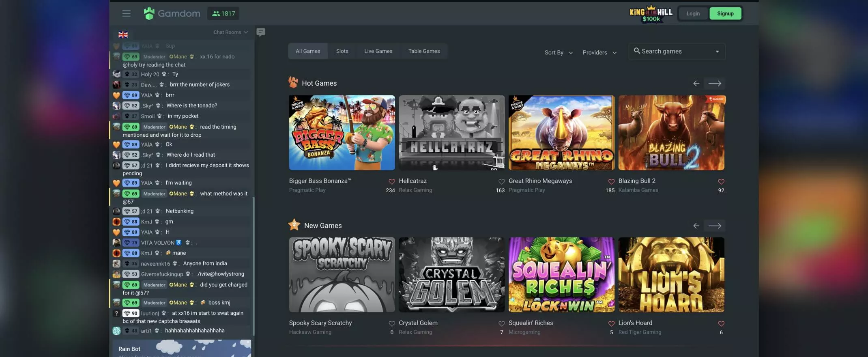Click the Hacksaw Gaming provider text
868x357 pixels.
(x=310, y=332)
